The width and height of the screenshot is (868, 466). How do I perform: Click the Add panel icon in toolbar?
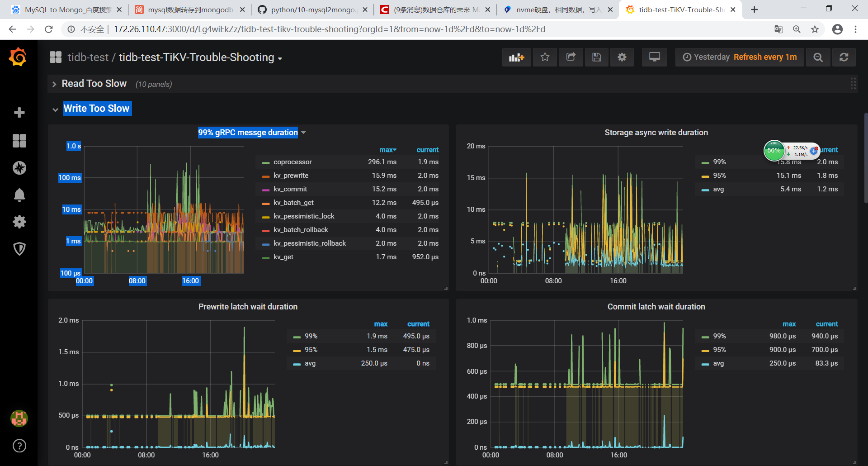click(516, 57)
